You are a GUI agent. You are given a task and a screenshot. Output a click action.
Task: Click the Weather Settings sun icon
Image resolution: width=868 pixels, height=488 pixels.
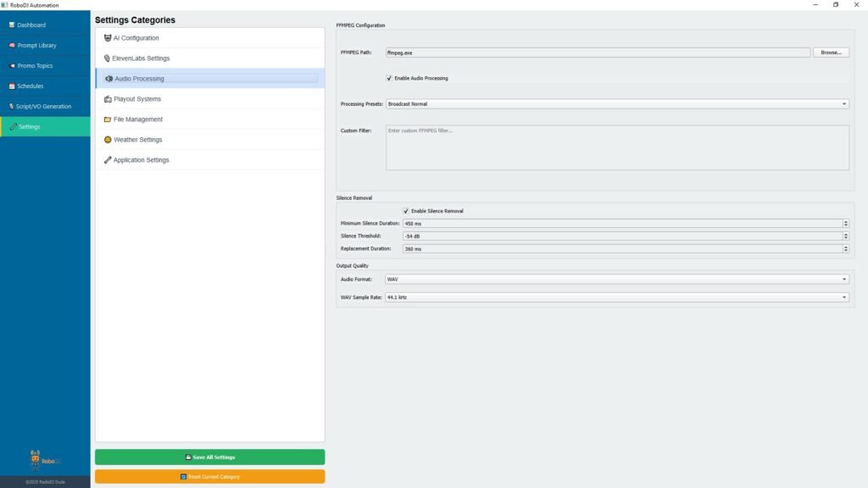(108, 140)
